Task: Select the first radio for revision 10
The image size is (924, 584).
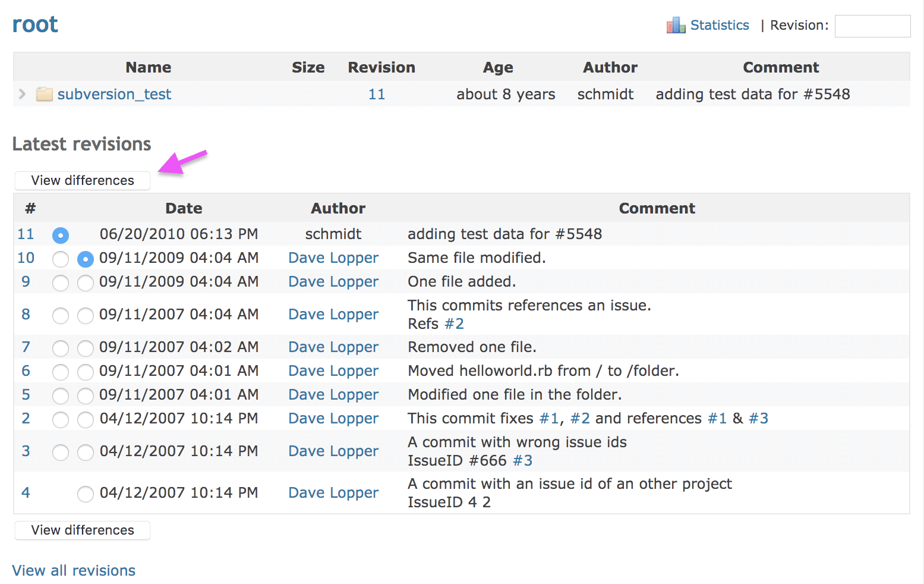Action: coord(61,259)
